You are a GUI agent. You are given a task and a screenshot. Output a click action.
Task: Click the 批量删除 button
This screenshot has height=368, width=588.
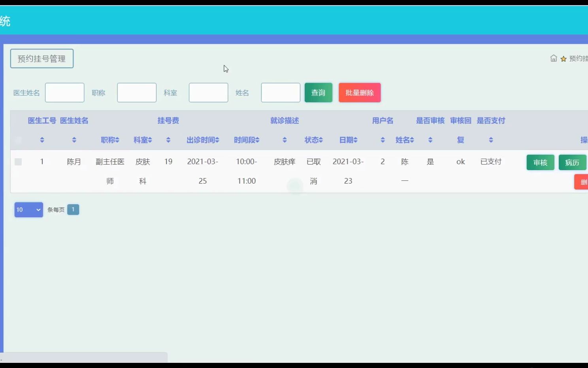(x=360, y=93)
